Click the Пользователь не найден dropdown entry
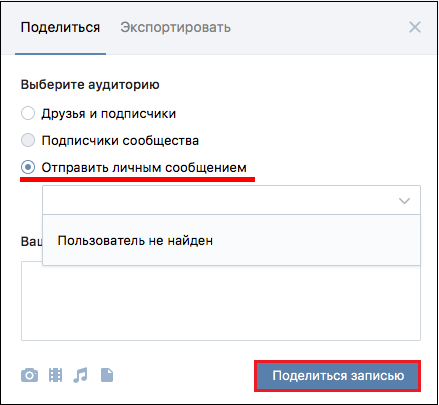 click(x=231, y=240)
